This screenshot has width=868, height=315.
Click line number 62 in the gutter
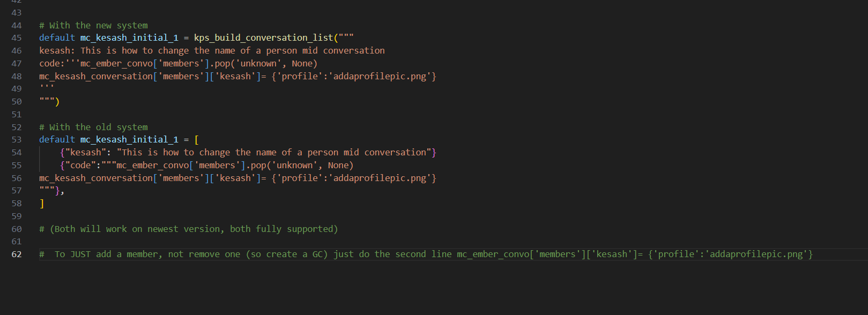pyautogui.click(x=17, y=254)
